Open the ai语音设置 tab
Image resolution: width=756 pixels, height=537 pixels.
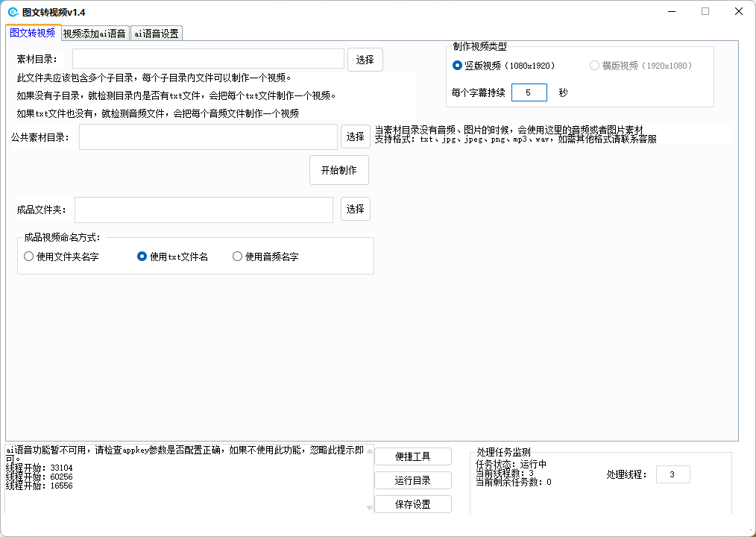click(156, 34)
